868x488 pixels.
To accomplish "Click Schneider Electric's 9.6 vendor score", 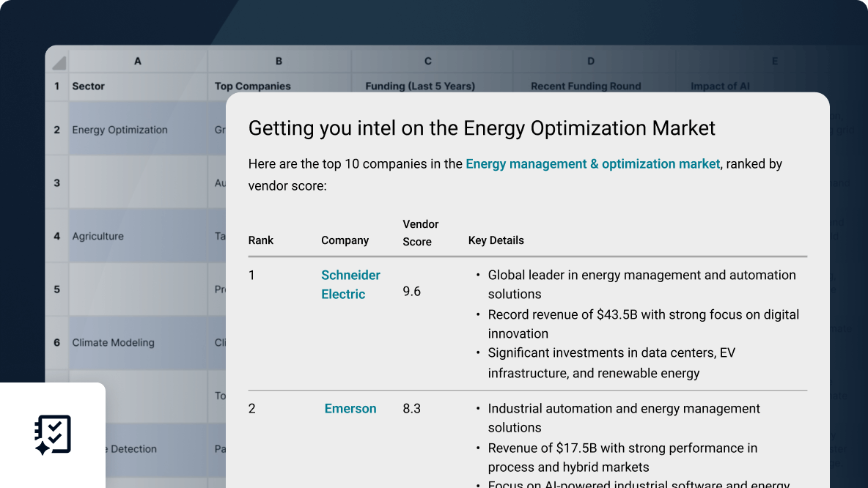I will 411,292.
